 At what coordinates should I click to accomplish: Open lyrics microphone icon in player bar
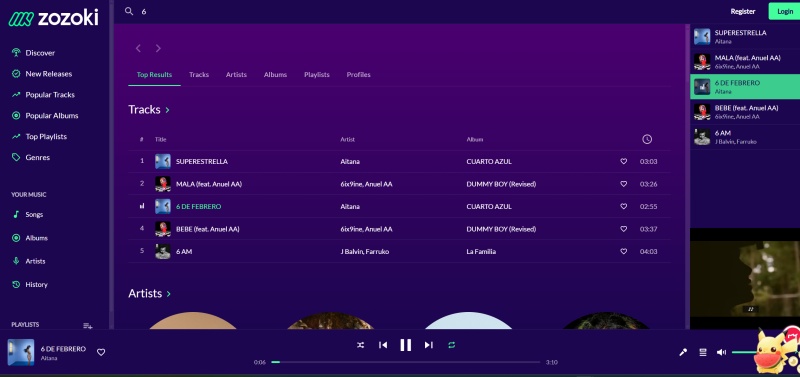click(683, 352)
